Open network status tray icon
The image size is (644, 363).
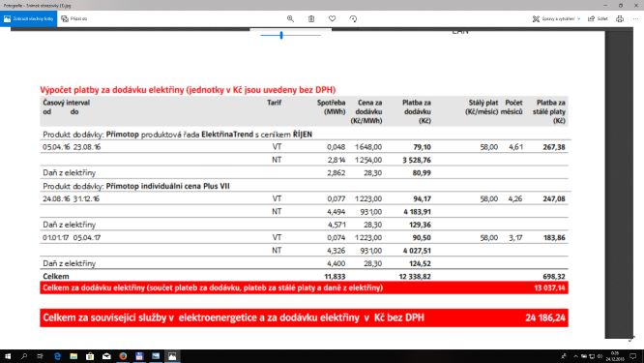click(x=592, y=356)
